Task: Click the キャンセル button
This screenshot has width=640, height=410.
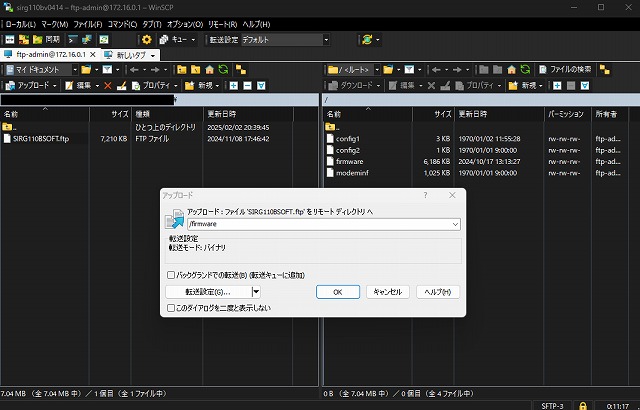Action: pos(387,292)
